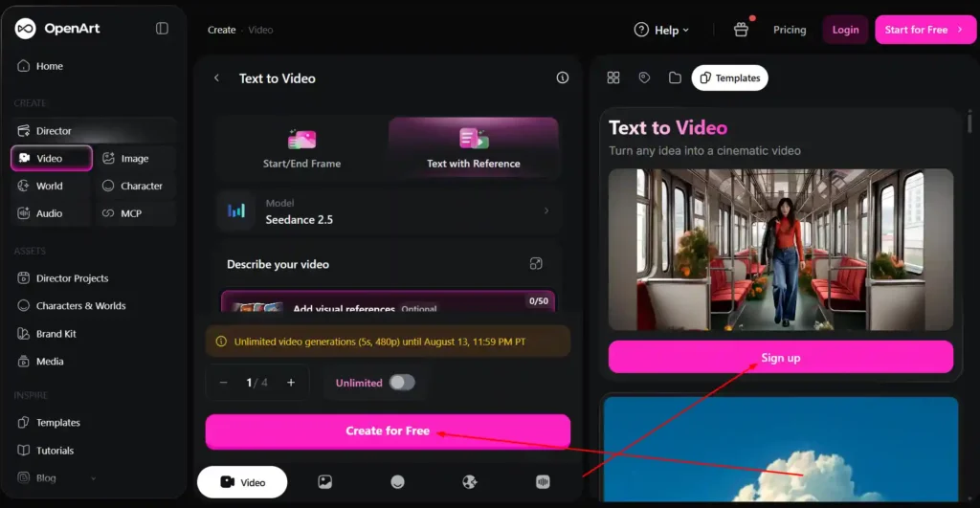Image resolution: width=980 pixels, height=508 pixels.
Task: Select Video tab in bottom bar
Action: click(x=242, y=482)
